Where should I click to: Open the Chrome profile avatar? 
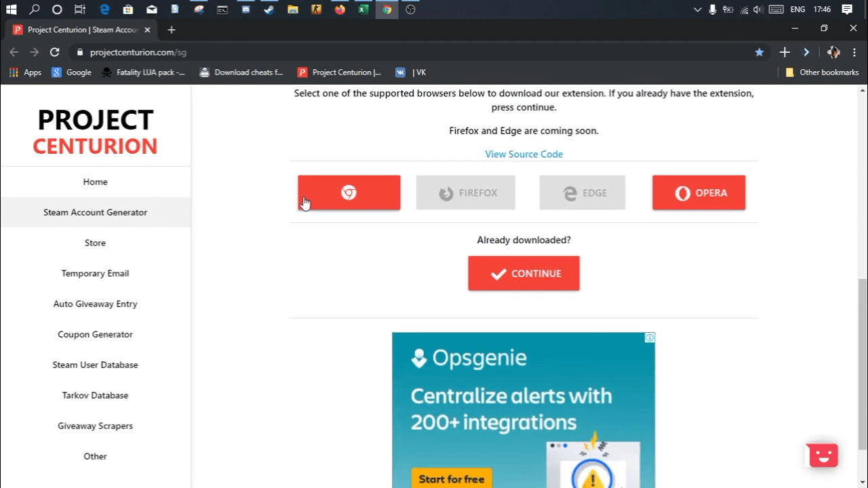834,52
